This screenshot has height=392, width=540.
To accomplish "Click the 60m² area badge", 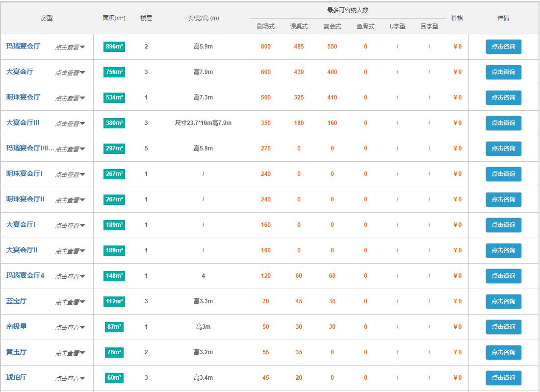I will tap(114, 378).
